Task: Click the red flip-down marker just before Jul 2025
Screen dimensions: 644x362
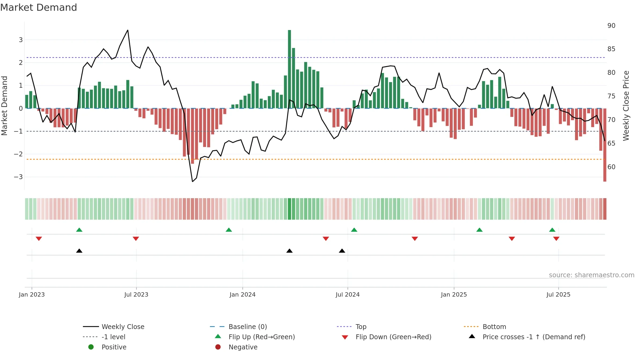Action: (556, 239)
